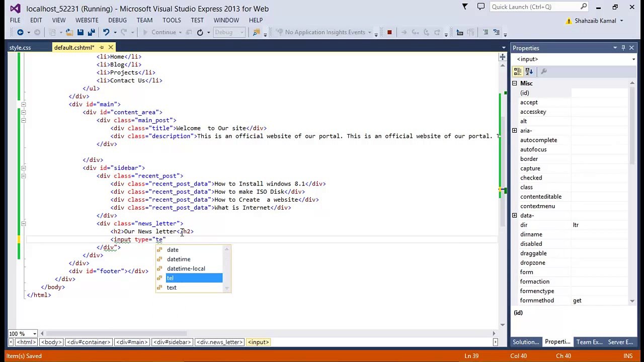Open the Shahzaib Kamal account dropdown

[621, 21]
